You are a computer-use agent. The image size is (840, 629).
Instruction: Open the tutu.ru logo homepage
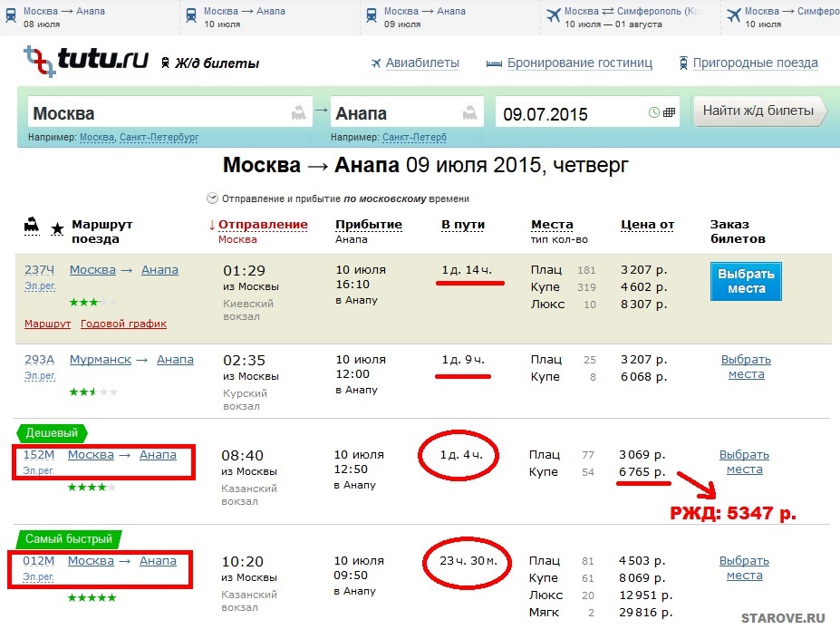click(86, 60)
